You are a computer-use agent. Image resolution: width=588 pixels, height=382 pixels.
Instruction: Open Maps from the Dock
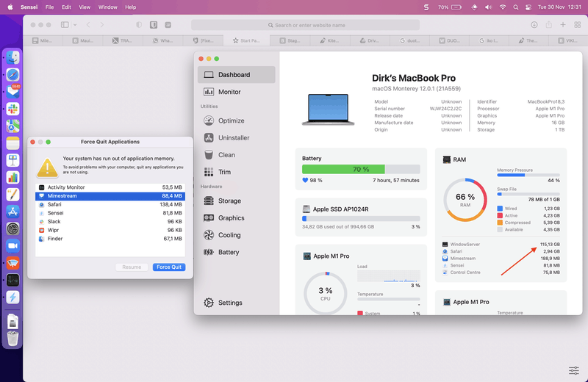tap(12, 126)
